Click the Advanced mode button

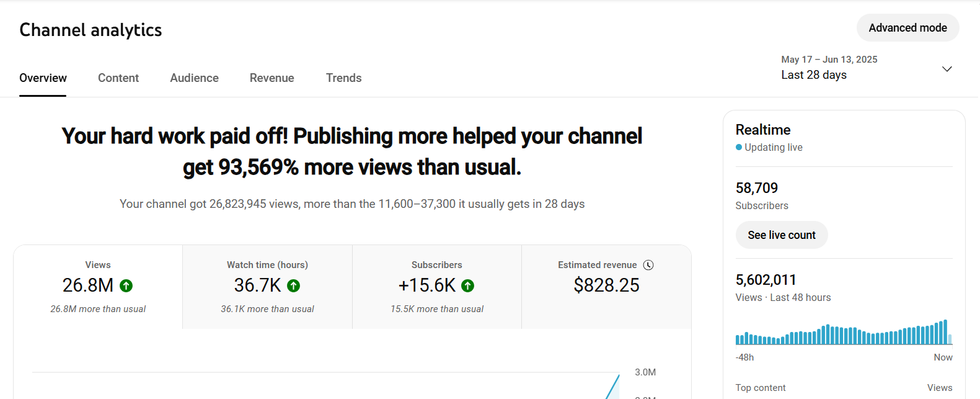coord(907,28)
